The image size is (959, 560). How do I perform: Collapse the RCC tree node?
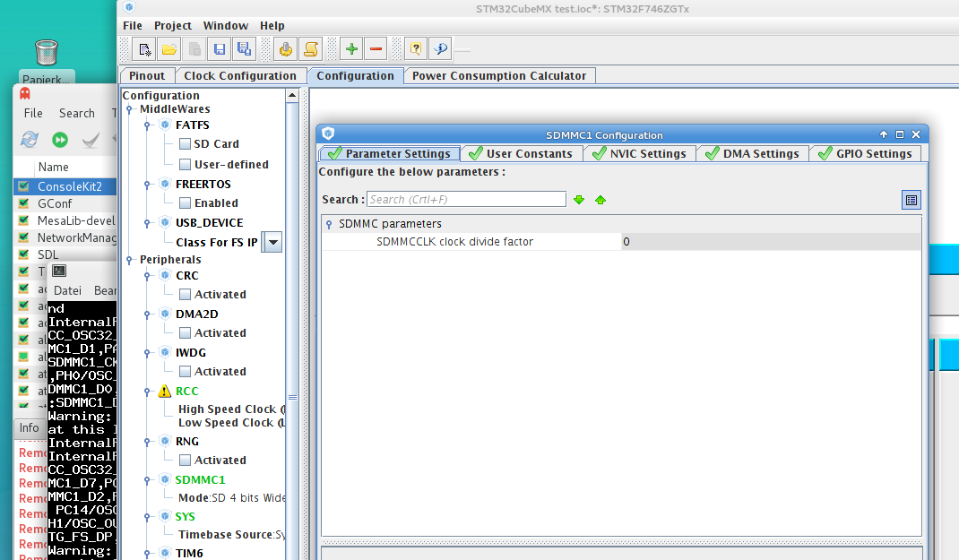pyautogui.click(x=147, y=392)
